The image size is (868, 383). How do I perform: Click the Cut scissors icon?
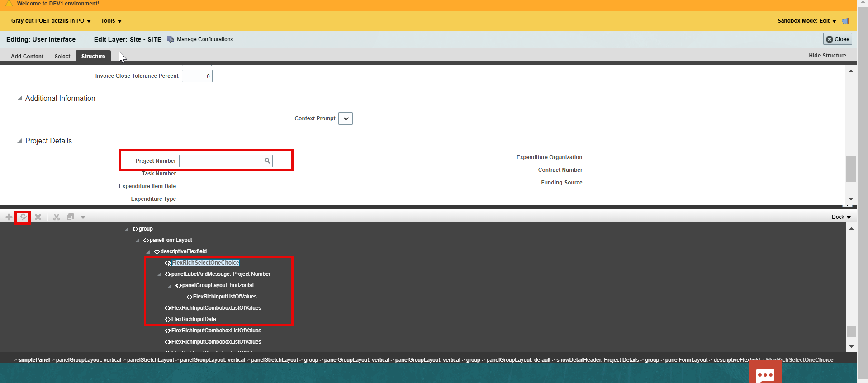coord(57,217)
